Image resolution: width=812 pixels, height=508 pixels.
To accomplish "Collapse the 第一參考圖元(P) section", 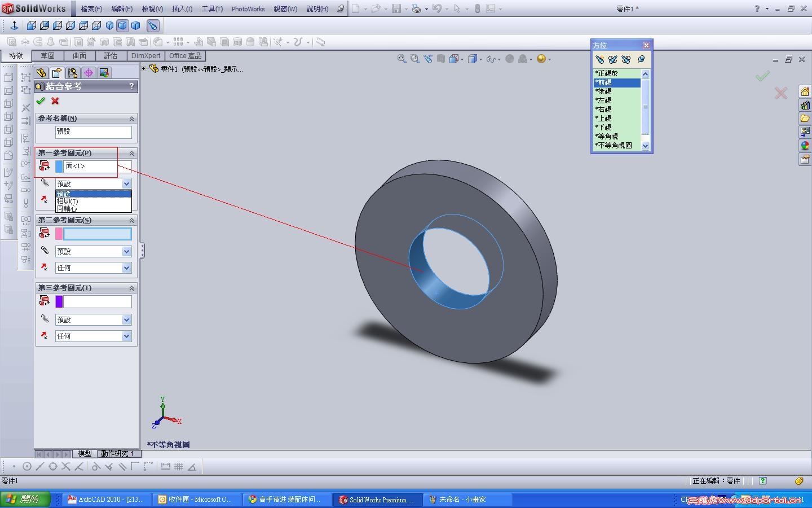I will pos(131,153).
